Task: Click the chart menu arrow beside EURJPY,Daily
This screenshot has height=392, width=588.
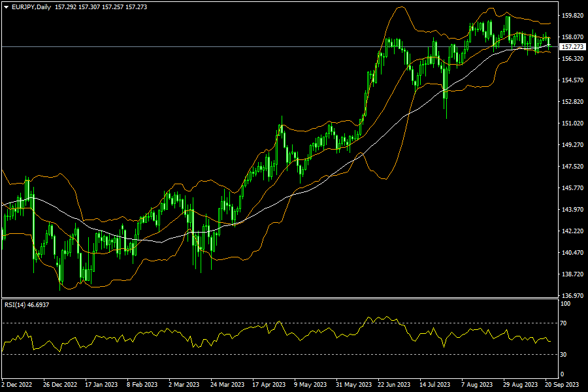Action: coord(6,7)
